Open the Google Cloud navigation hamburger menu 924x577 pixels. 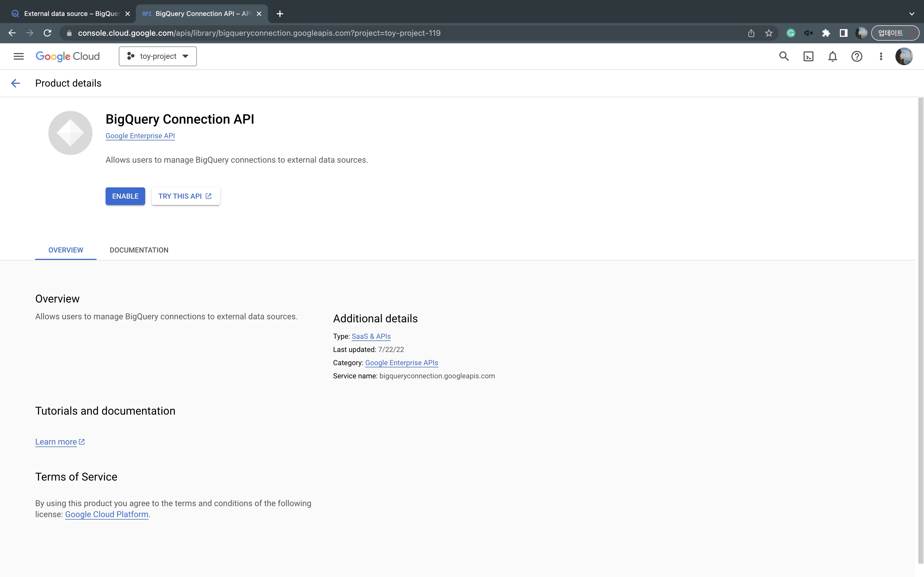click(x=18, y=57)
